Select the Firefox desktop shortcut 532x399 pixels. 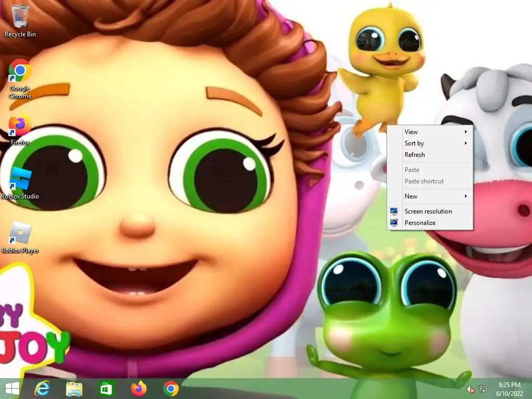tap(20, 130)
